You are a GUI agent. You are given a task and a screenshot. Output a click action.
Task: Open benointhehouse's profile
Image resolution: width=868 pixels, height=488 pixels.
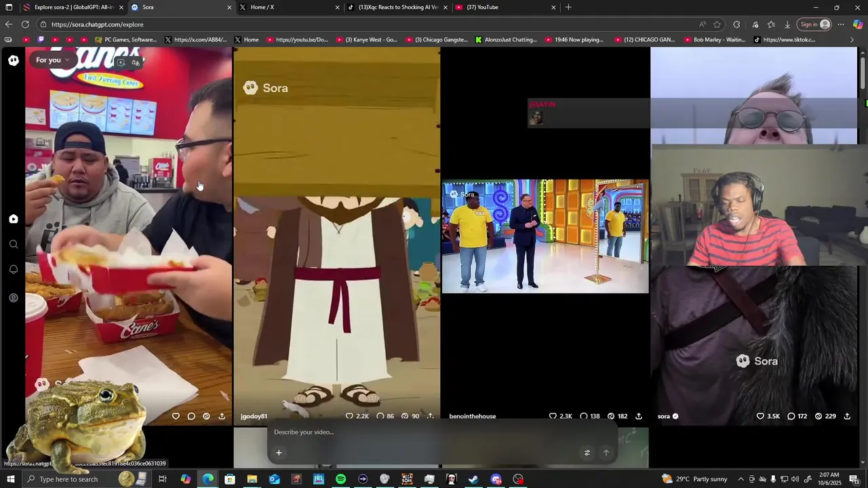pos(473,416)
